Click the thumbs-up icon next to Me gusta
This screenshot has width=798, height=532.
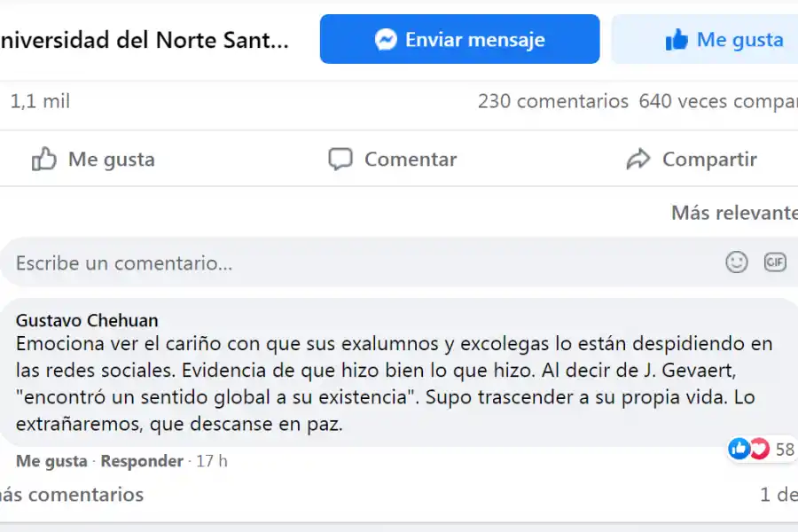tap(43, 158)
